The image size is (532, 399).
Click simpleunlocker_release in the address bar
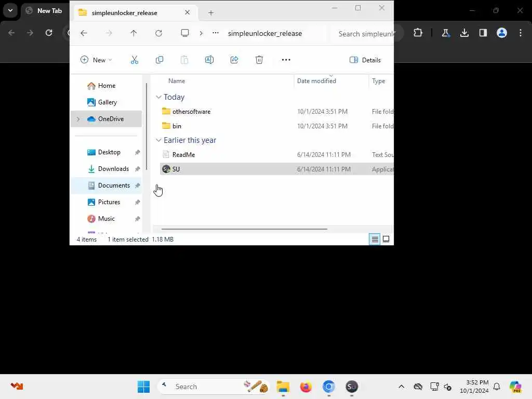(x=264, y=34)
